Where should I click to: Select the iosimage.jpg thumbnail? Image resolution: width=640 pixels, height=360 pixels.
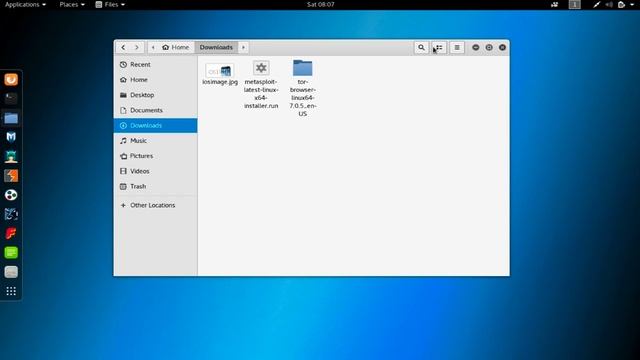tap(220, 71)
